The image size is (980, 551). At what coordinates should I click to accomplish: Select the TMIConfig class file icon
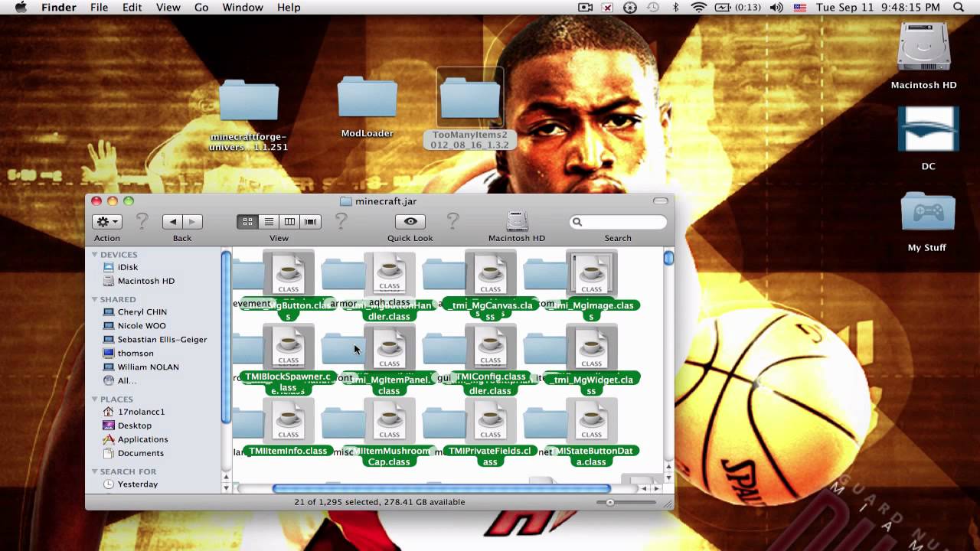click(490, 347)
